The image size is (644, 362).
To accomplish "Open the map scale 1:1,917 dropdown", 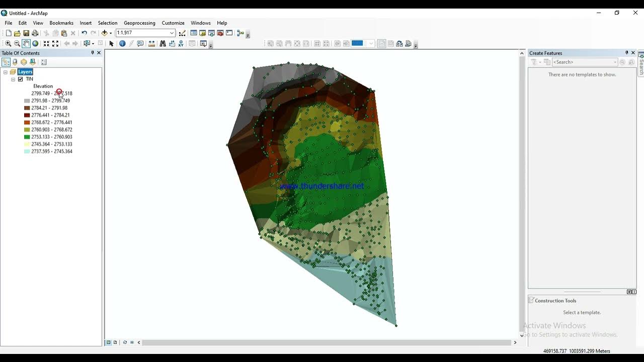I will (x=172, y=33).
